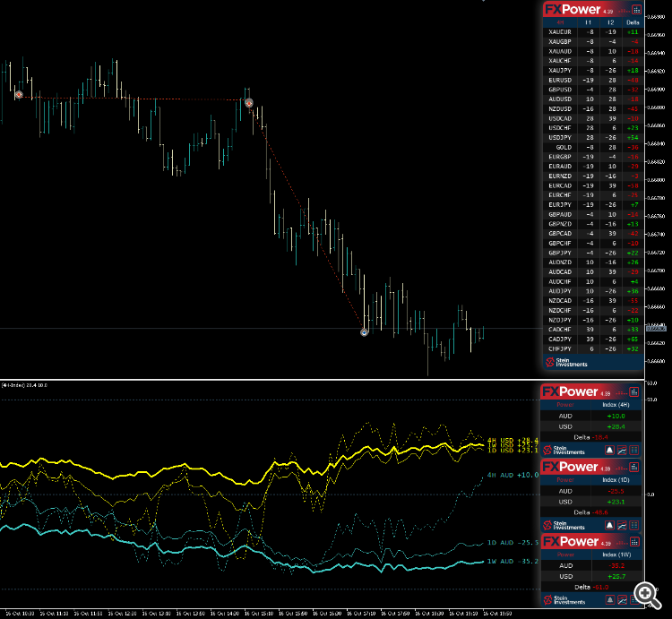Select the red trade marker at the chart peak before the drop

(249, 103)
